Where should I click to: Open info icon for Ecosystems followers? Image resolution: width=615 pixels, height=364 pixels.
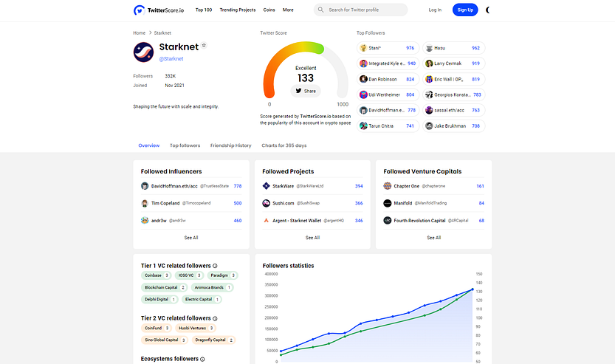pos(202,360)
